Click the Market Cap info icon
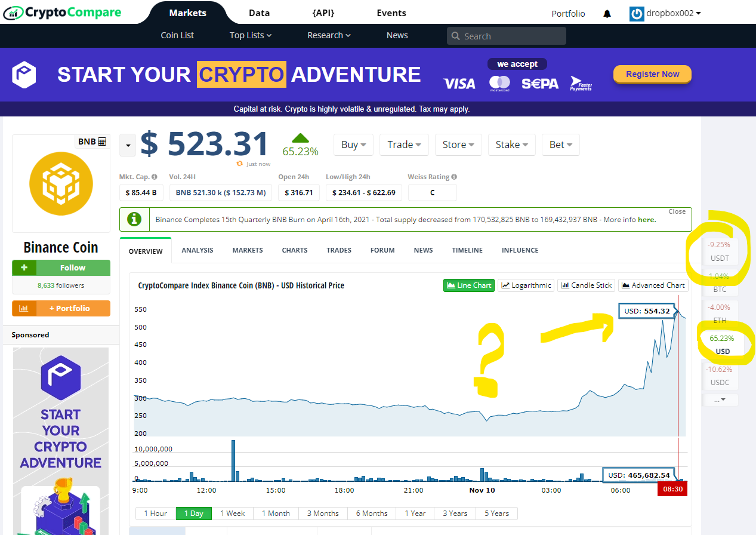Screen dimensions: 756x535 (x=154, y=177)
